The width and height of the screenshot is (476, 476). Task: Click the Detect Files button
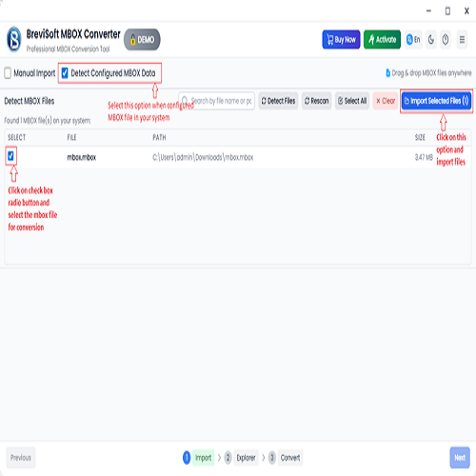pyautogui.click(x=278, y=101)
